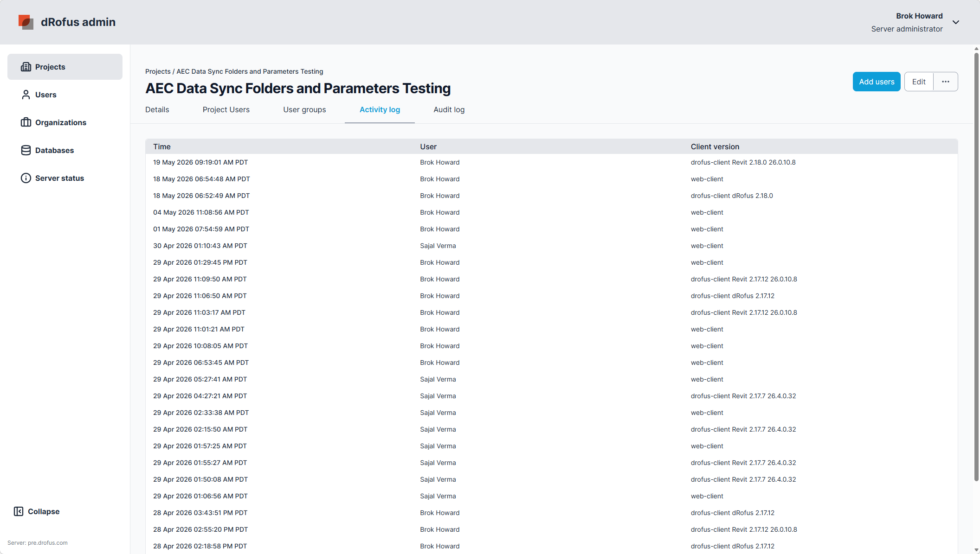Open the User groups tab

(304, 109)
